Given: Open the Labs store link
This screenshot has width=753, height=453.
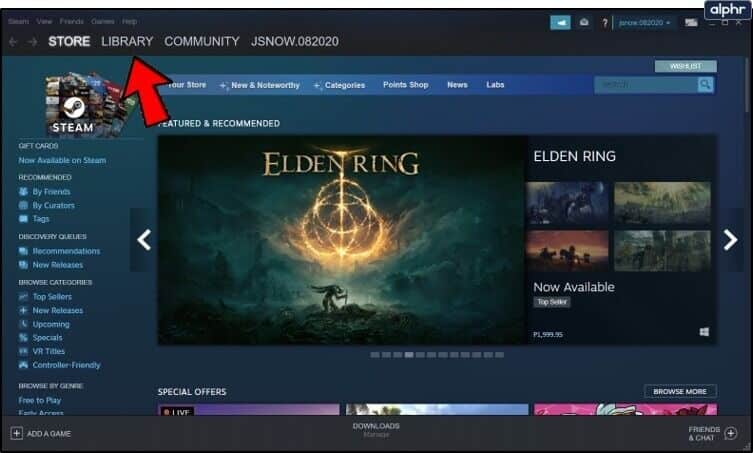Looking at the screenshot, I should point(495,85).
